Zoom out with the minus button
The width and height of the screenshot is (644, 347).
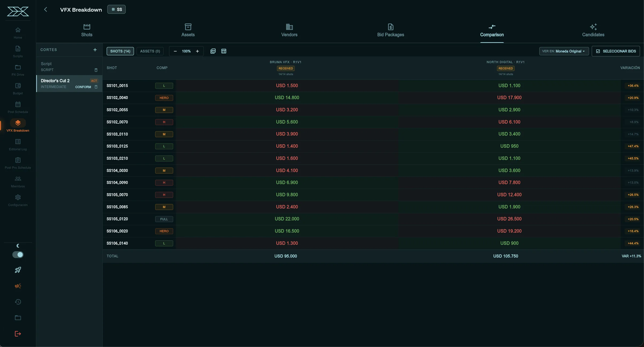pos(175,51)
